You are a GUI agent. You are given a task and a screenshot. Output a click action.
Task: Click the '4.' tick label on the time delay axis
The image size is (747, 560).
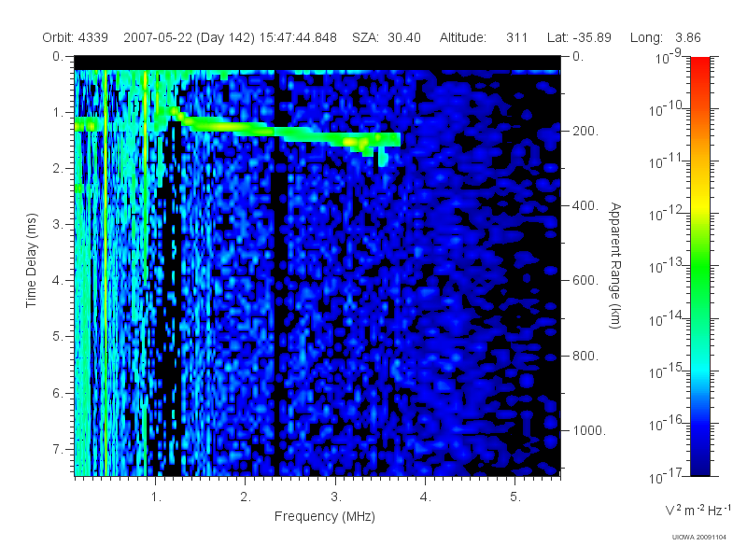click(x=58, y=281)
